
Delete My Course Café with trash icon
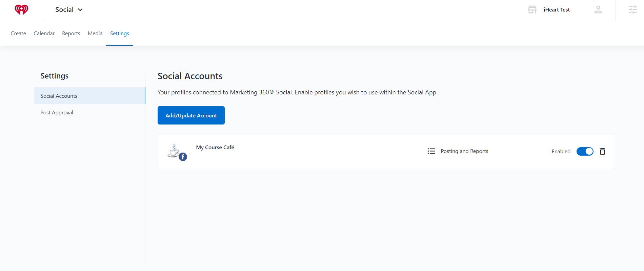coord(602,151)
